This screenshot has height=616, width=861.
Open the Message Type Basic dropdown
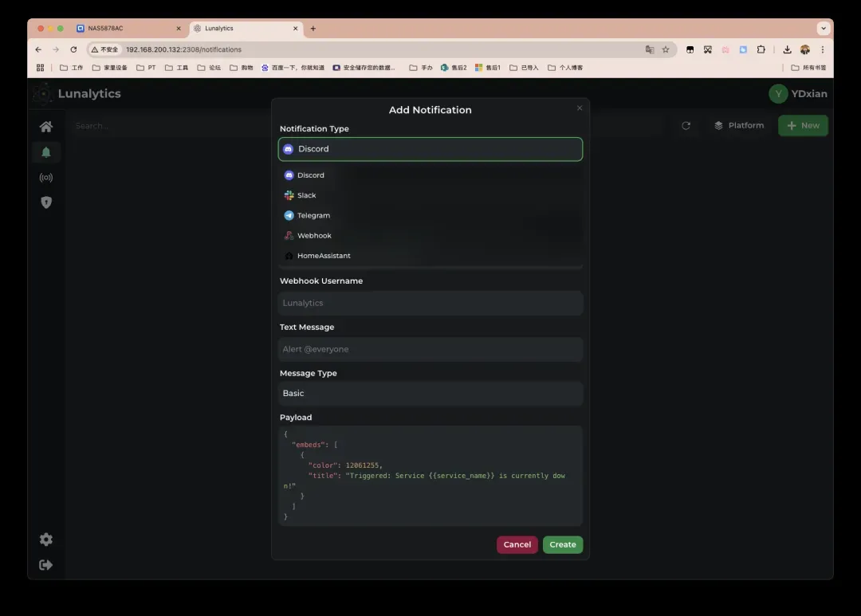pos(431,394)
